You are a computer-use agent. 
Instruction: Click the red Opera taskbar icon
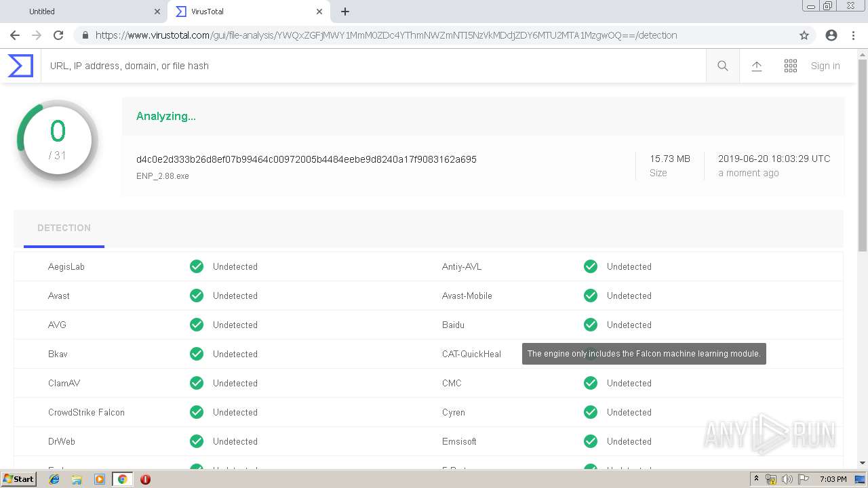pos(145,479)
